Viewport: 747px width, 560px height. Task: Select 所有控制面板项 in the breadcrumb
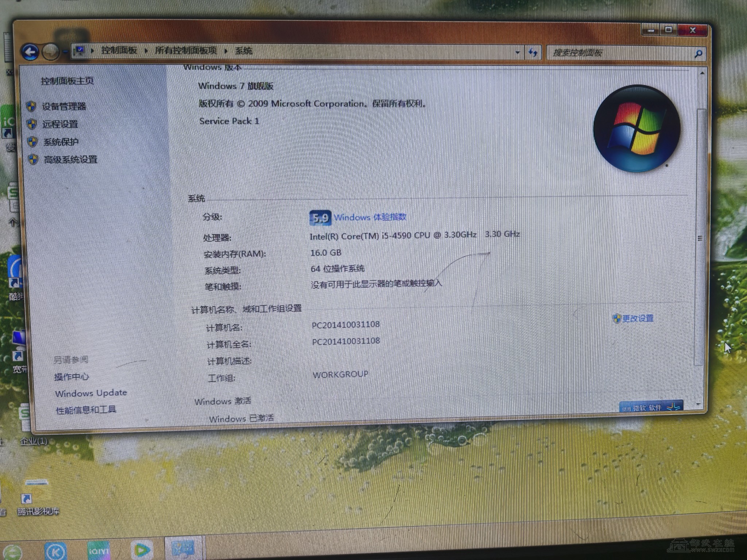click(x=186, y=50)
